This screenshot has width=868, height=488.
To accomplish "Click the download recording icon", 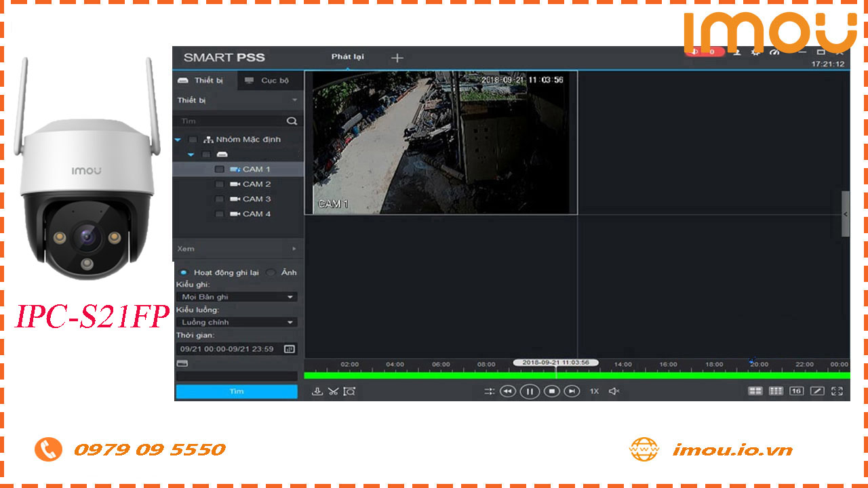I will click(317, 391).
